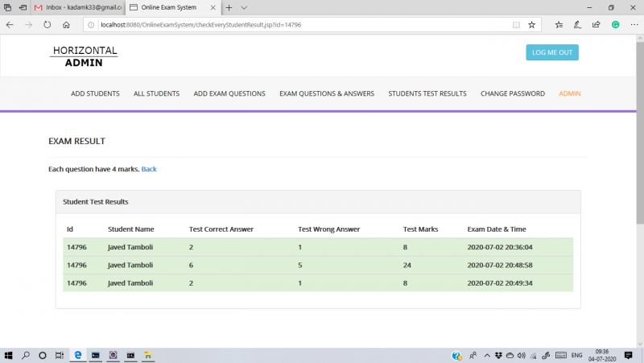Go back in browser history
This screenshot has width=644, height=363.
pos(10,25)
